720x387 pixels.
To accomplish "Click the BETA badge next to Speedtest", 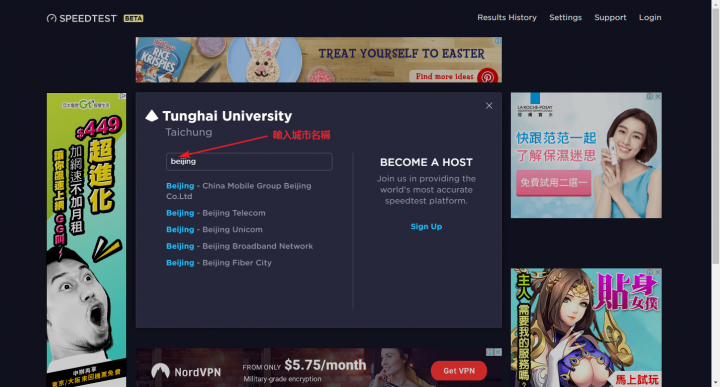I will tap(133, 18).
